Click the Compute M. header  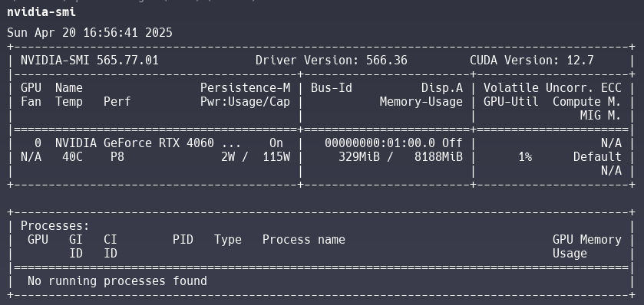click(x=587, y=102)
